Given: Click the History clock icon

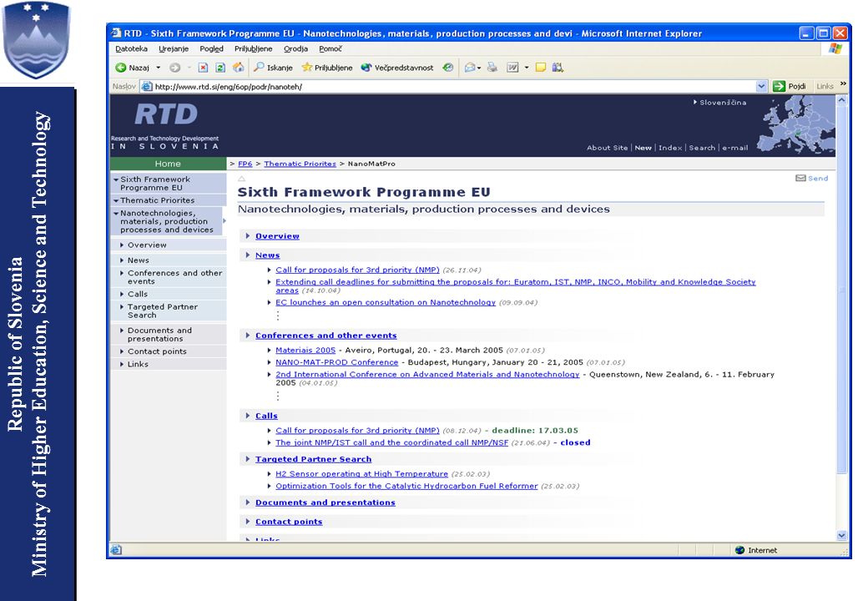Looking at the screenshot, I should [448, 68].
